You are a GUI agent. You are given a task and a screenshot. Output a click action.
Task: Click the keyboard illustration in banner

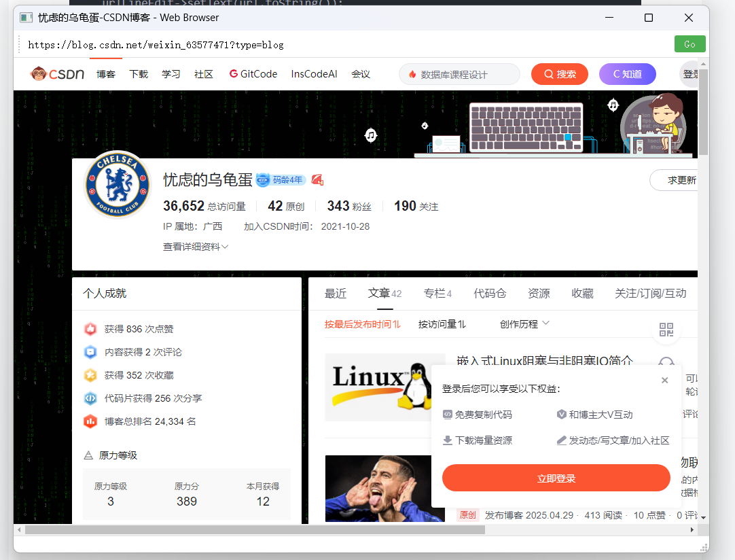pos(526,127)
